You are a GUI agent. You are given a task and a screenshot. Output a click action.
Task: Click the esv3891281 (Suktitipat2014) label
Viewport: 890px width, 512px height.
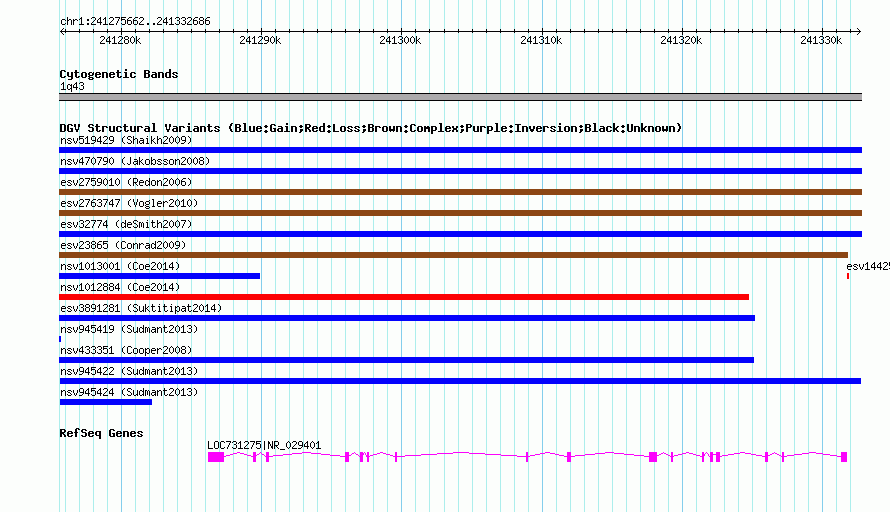[x=141, y=308]
